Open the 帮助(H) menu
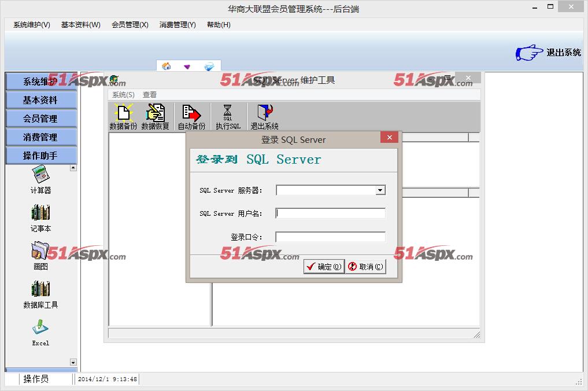The height and width of the screenshot is (391, 588). (x=219, y=25)
